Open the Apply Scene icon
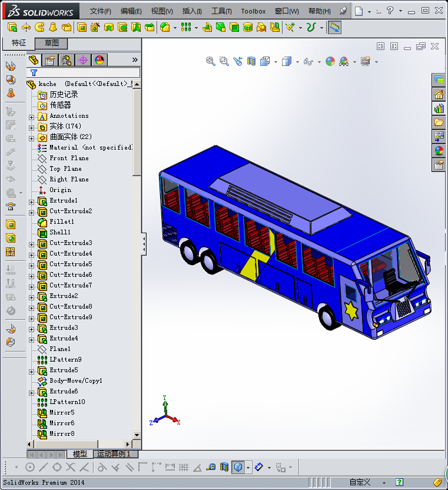This screenshot has width=448, height=490. pyautogui.click(x=344, y=61)
